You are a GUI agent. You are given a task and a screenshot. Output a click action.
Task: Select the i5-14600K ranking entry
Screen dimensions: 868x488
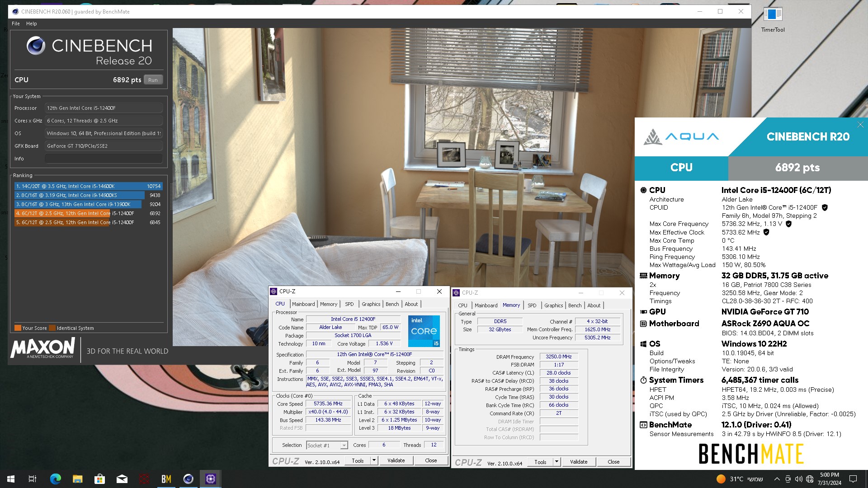(88, 186)
